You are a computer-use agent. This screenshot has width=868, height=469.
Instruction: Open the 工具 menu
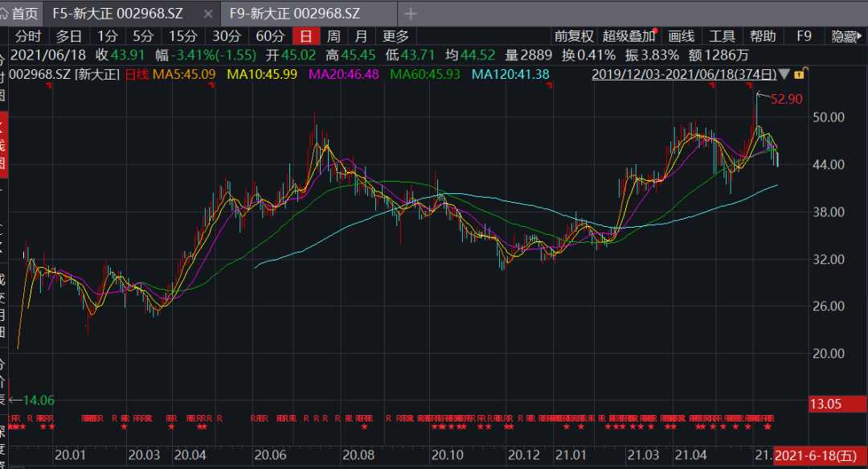(722, 36)
